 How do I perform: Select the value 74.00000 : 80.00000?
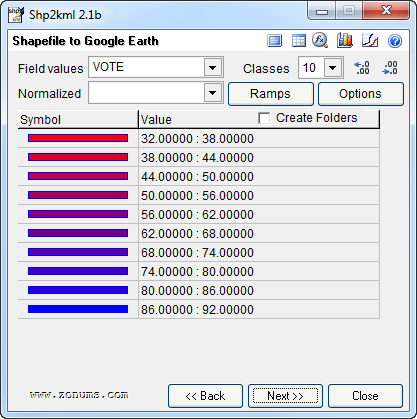tap(197, 272)
